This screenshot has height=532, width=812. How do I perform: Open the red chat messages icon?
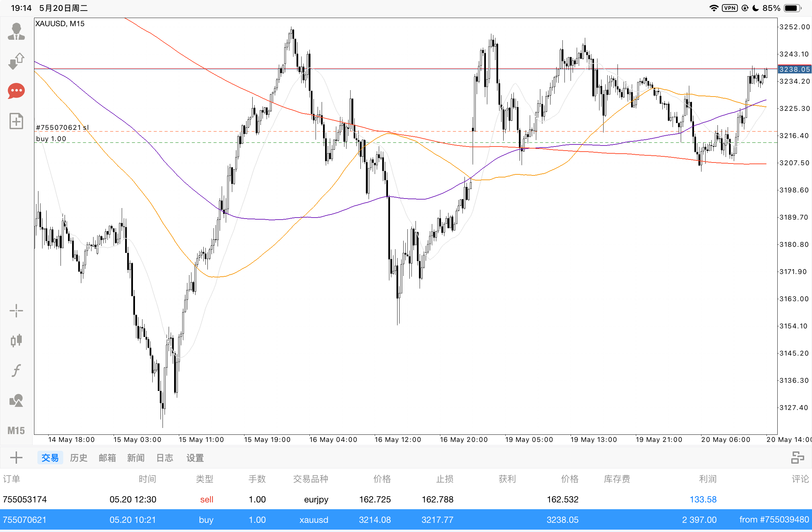pos(16,91)
